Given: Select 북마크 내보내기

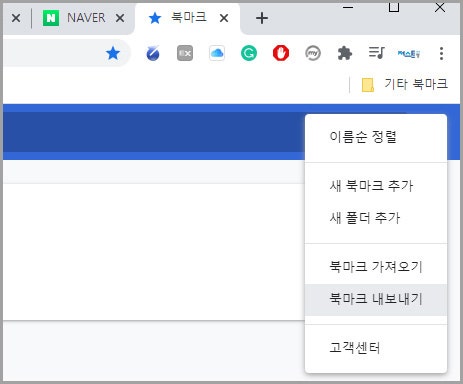Looking at the screenshot, I should (376, 300).
